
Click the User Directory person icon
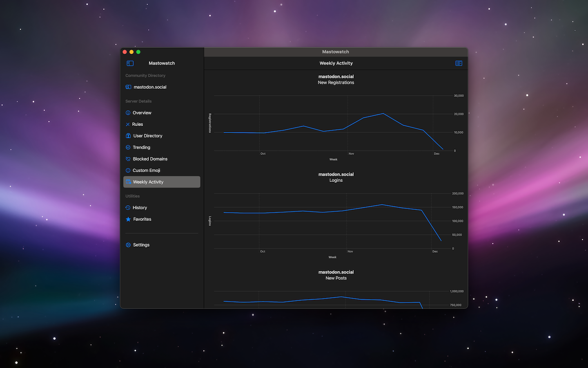[x=128, y=136]
